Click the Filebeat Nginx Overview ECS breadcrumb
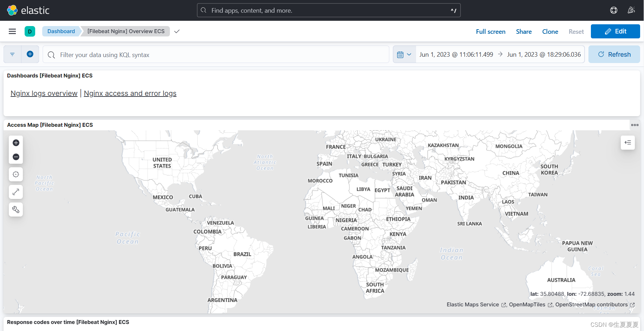 [126, 31]
